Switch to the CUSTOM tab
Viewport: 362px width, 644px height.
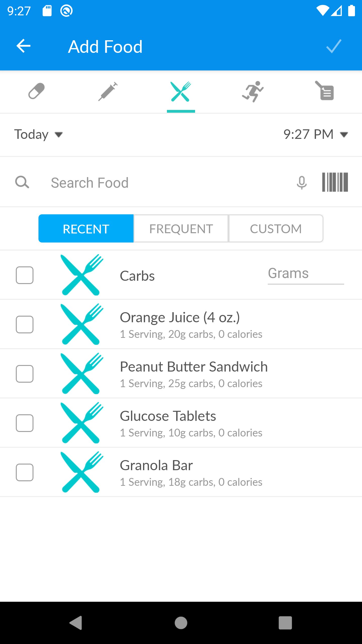point(276,229)
